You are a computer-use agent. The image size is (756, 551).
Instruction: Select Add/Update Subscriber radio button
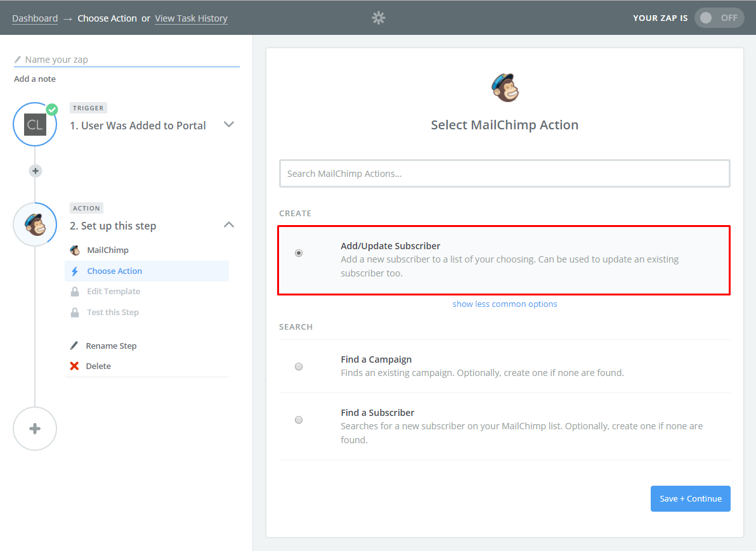(x=299, y=253)
